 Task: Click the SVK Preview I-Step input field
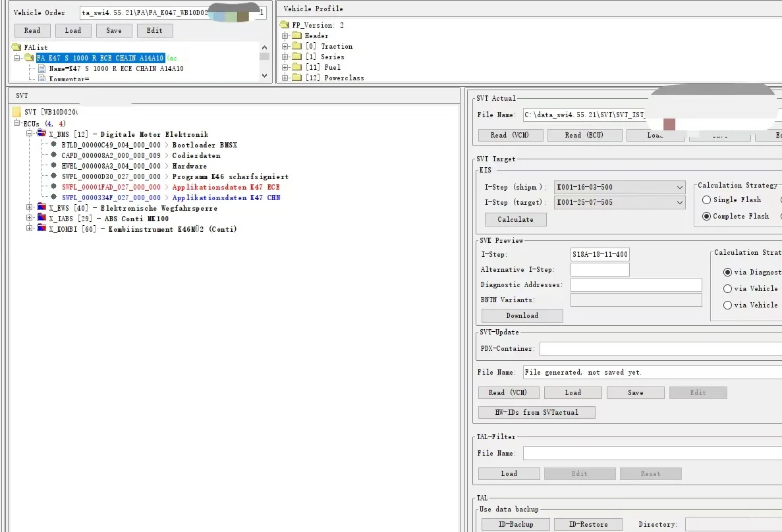click(x=600, y=254)
